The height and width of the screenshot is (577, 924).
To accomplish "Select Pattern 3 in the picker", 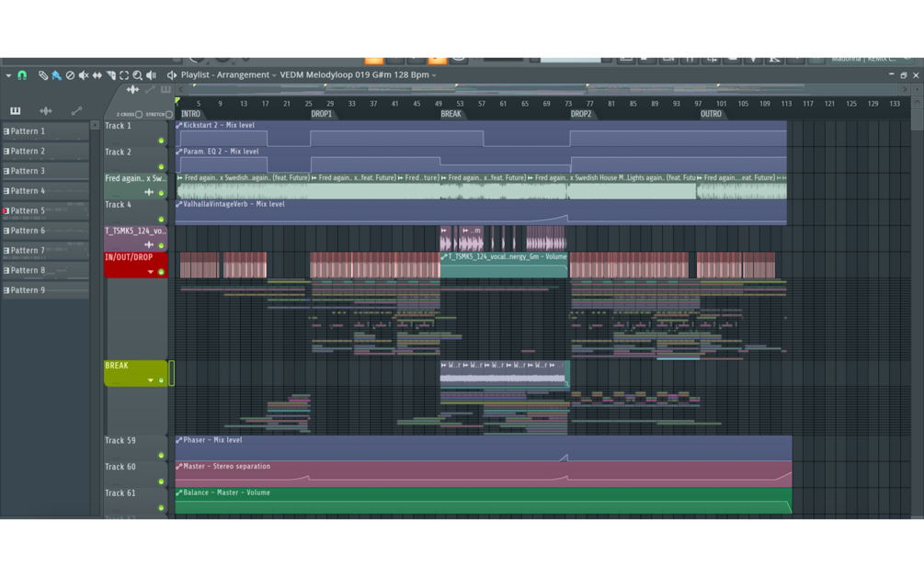I will pos(45,171).
